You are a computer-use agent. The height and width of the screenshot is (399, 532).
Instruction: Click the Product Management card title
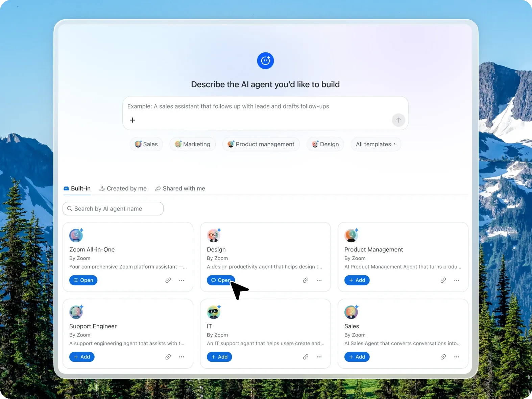point(373,250)
